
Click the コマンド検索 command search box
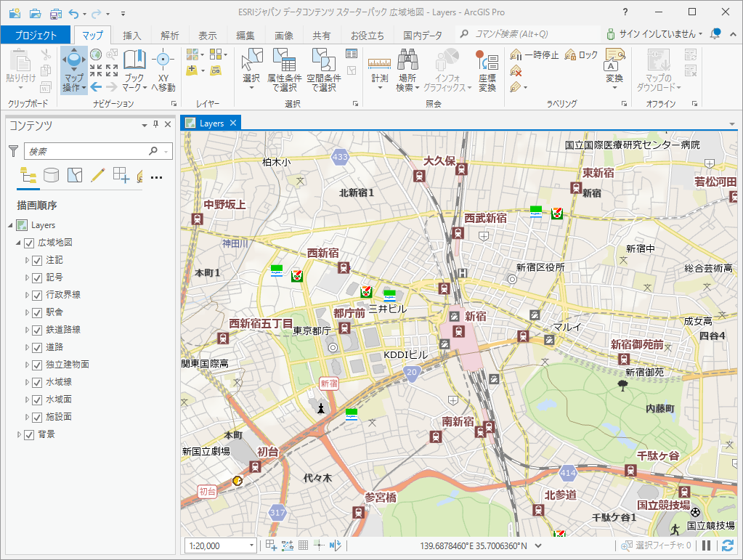coord(527,33)
